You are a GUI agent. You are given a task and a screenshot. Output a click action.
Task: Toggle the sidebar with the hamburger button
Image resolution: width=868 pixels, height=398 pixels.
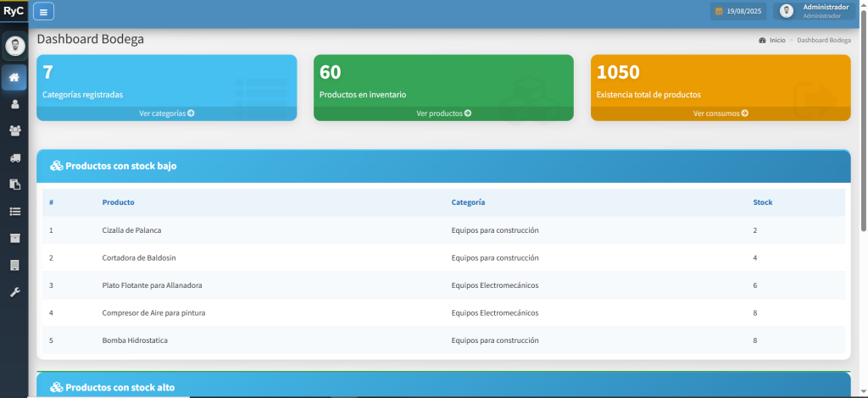[x=43, y=11]
